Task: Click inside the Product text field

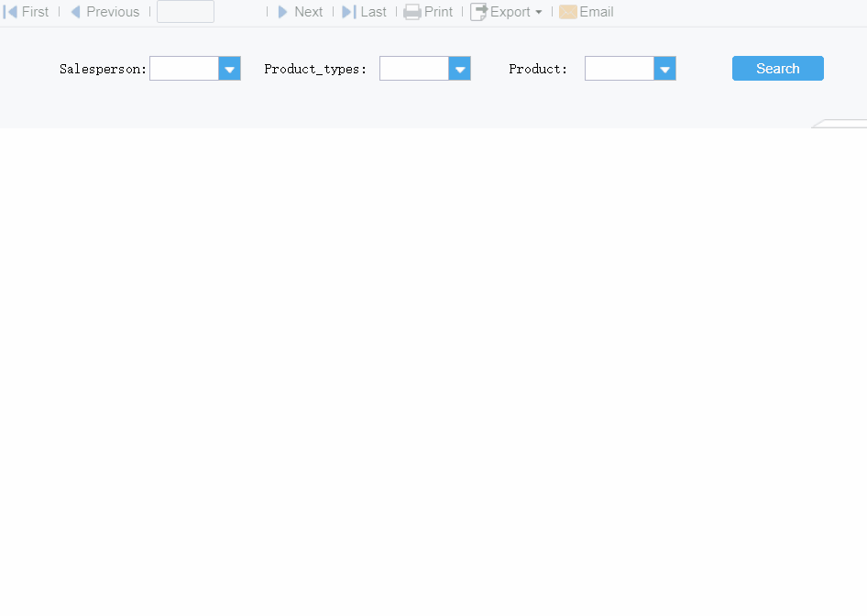Action: pyautogui.click(x=618, y=68)
